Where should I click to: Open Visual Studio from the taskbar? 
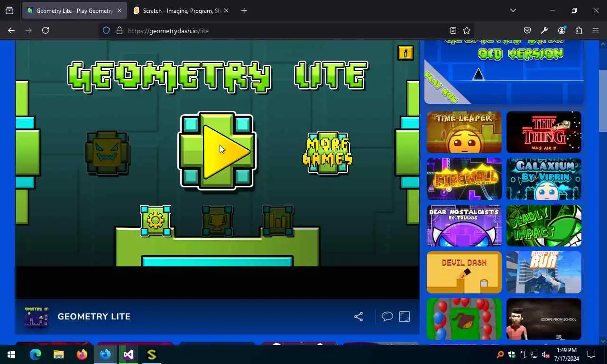[x=128, y=355]
